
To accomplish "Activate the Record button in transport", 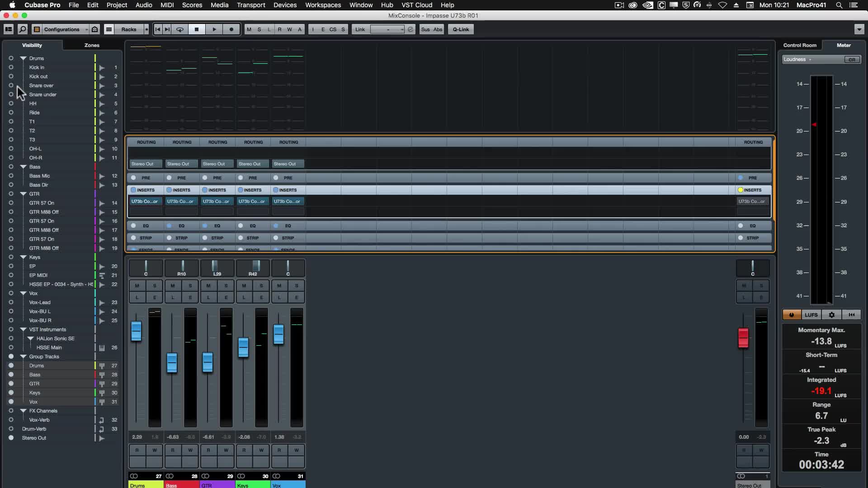I will (231, 29).
